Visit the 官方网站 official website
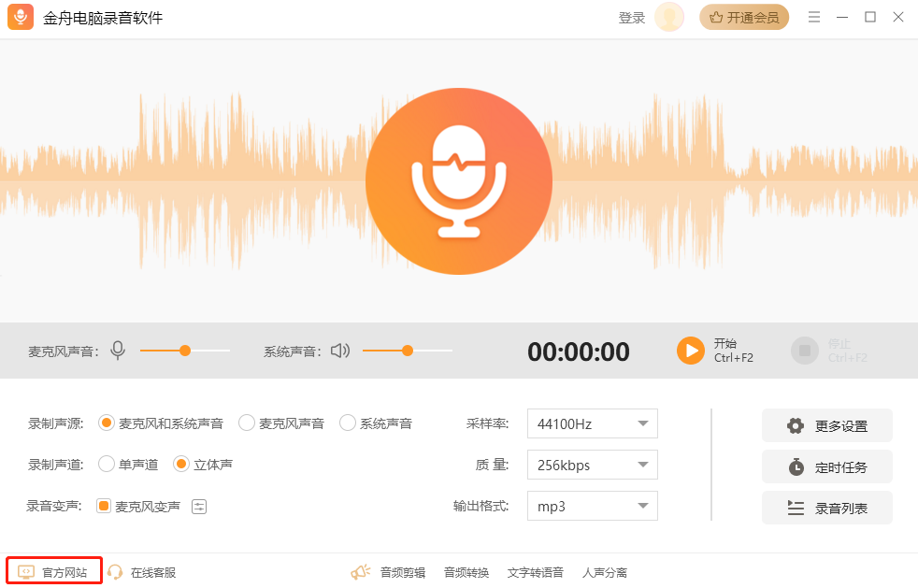Screen dimensions: 918x588 coord(52,571)
